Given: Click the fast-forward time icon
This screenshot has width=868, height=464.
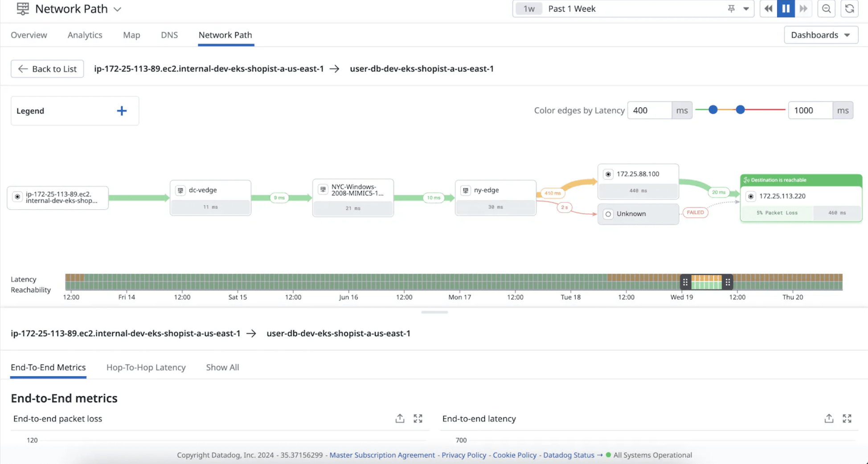Looking at the screenshot, I should [803, 9].
